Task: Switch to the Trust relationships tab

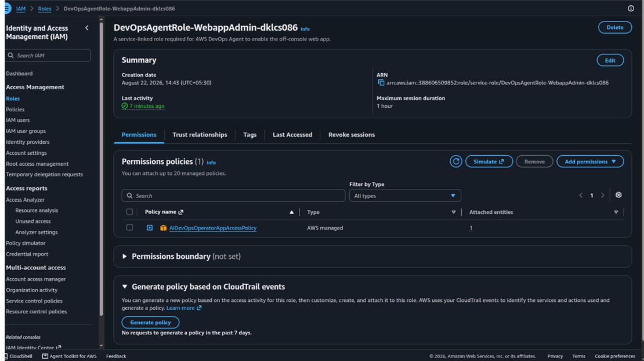Action: pos(200,134)
